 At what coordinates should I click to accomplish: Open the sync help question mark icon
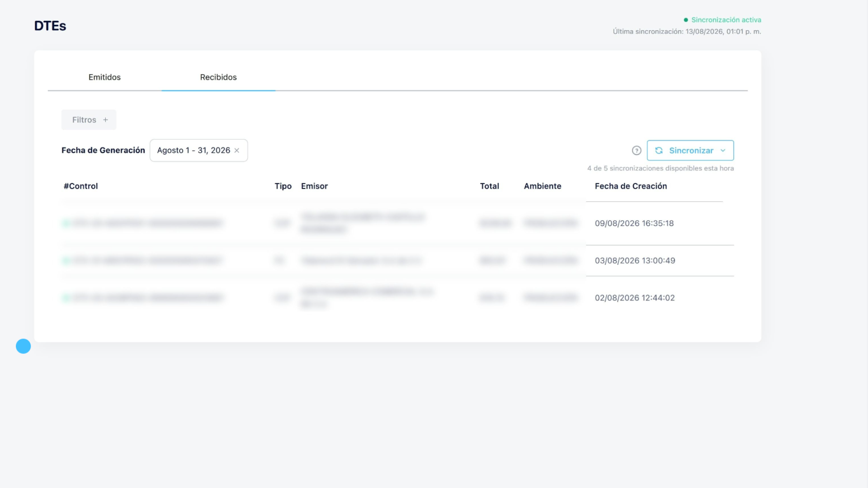(x=637, y=150)
